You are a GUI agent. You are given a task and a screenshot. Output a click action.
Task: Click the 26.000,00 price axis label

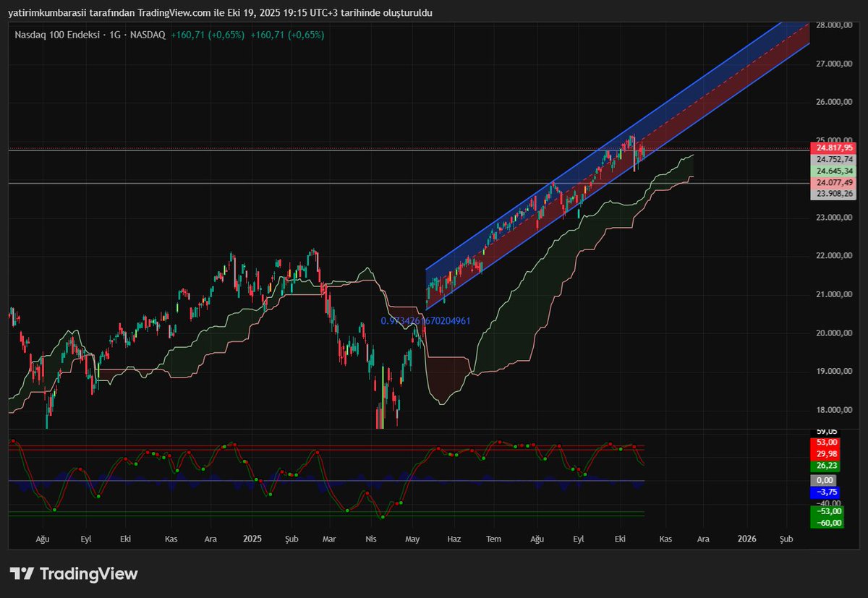pyautogui.click(x=835, y=102)
